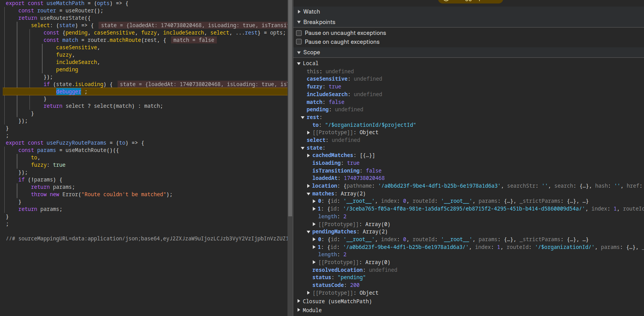Image resolution: width=644 pixels, height=316 pixels.
Task: Click this: undefined in Local scope
Action: (x=330, y=72)
